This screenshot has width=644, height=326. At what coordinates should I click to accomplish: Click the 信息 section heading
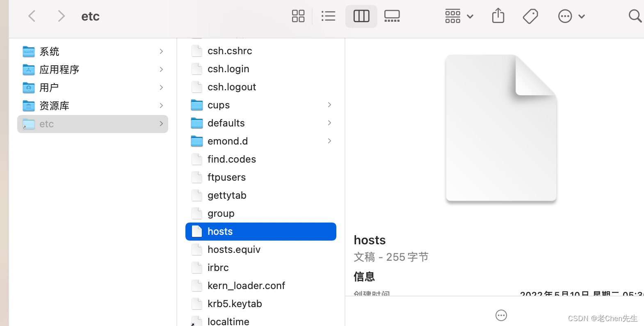(x=364, y=277)
